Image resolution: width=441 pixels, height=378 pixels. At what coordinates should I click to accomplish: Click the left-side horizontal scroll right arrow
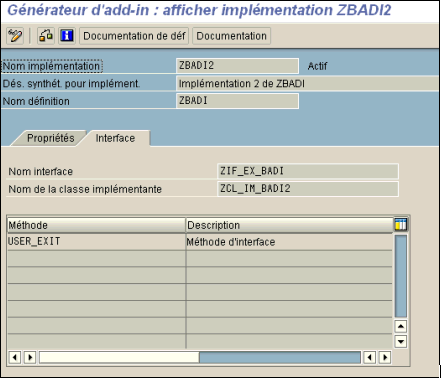[x=30, y=358]
